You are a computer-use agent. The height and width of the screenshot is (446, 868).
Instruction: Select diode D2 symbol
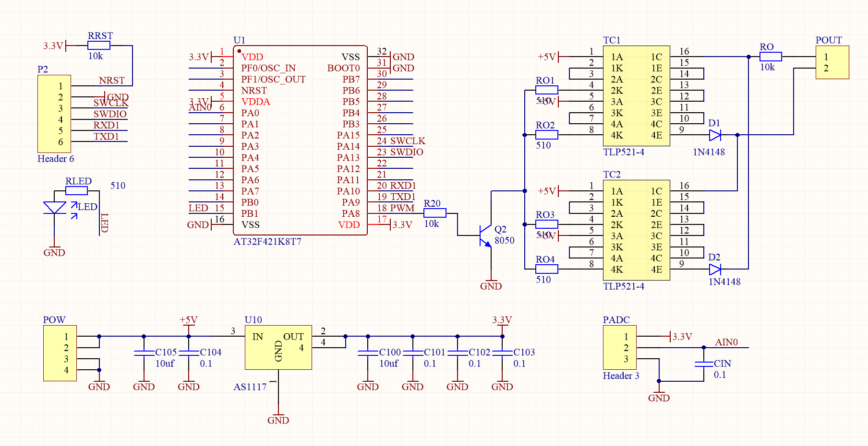pyautogui.click(x=715, y=270)
